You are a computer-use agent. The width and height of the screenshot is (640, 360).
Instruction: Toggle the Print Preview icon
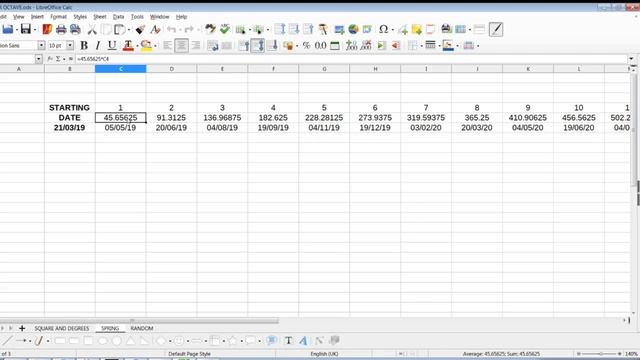(75, 29)
